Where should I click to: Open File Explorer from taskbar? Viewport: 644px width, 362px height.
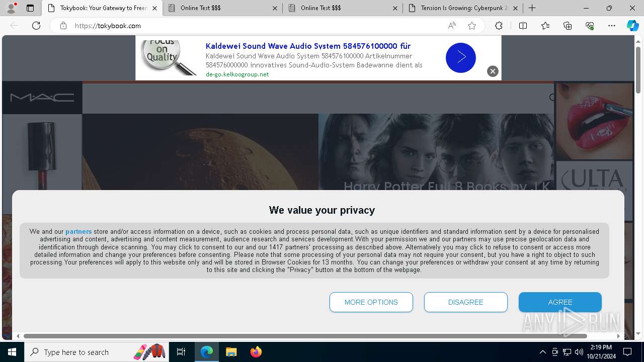coord(231,352)
